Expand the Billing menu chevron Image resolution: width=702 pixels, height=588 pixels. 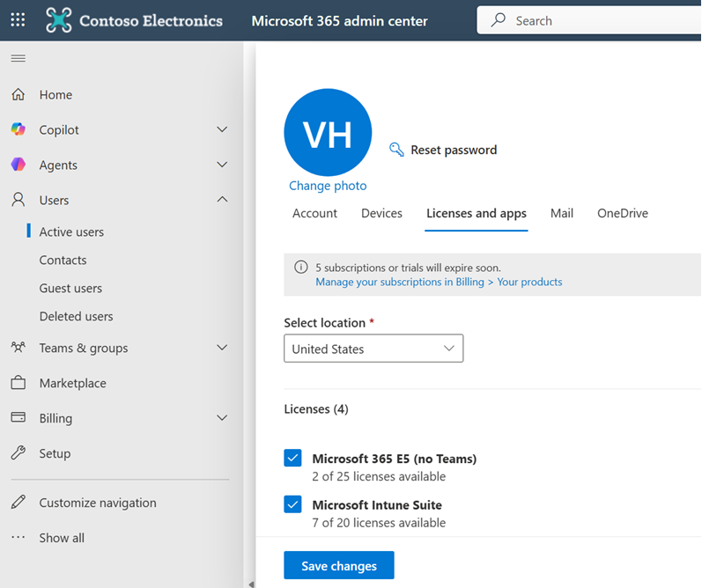pyautogui.click(x=222, y=417)
